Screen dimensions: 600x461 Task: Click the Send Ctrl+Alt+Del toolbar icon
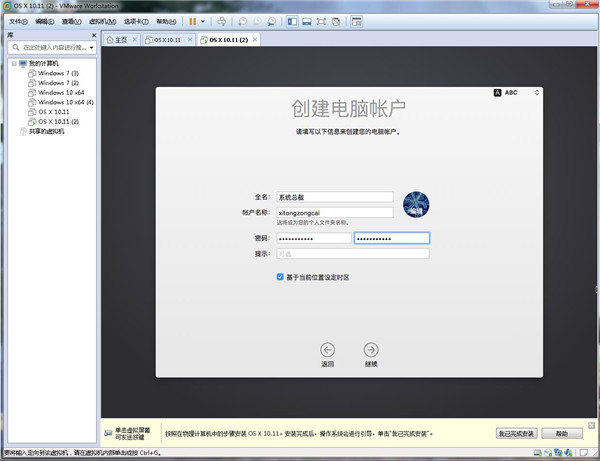(221, 22)
